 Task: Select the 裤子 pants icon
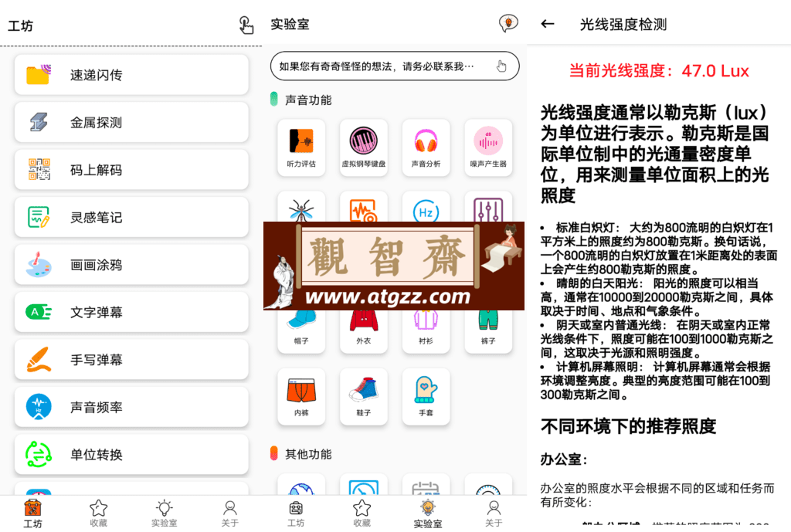pyautogui.click(x=488, y=330)
